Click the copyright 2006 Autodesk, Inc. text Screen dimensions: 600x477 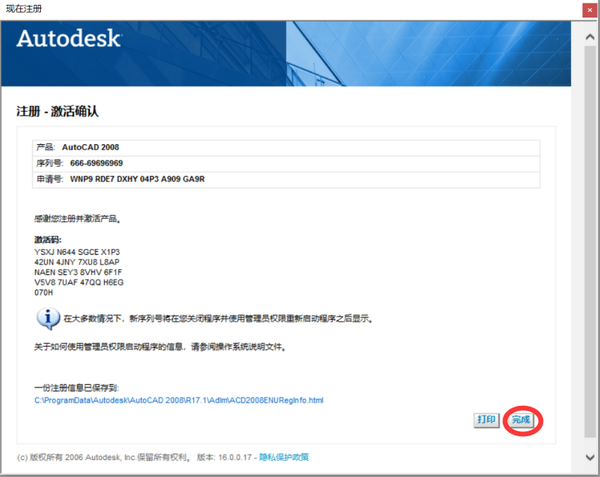click(x=103, y=457)
